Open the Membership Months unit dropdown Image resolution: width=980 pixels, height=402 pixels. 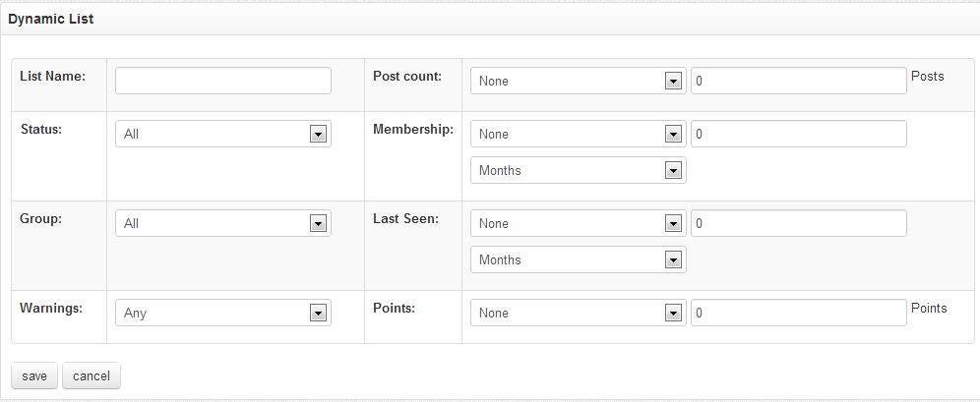579,170
